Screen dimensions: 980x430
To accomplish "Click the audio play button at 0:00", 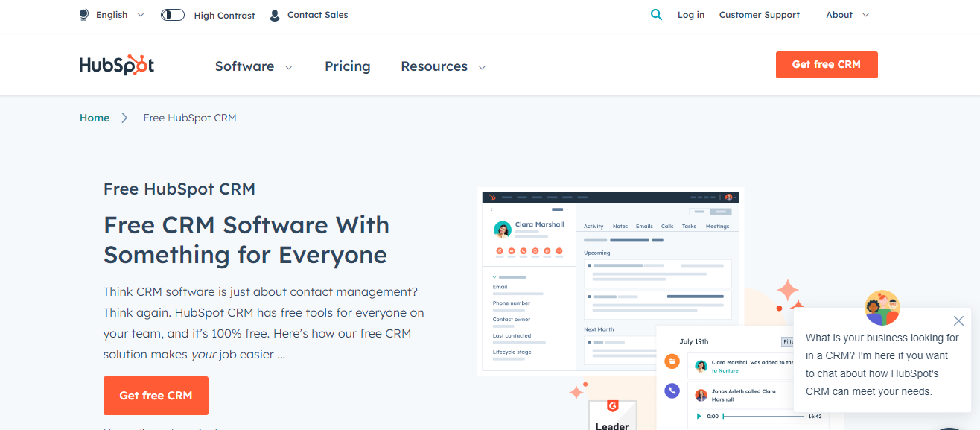I will (699, 417).
